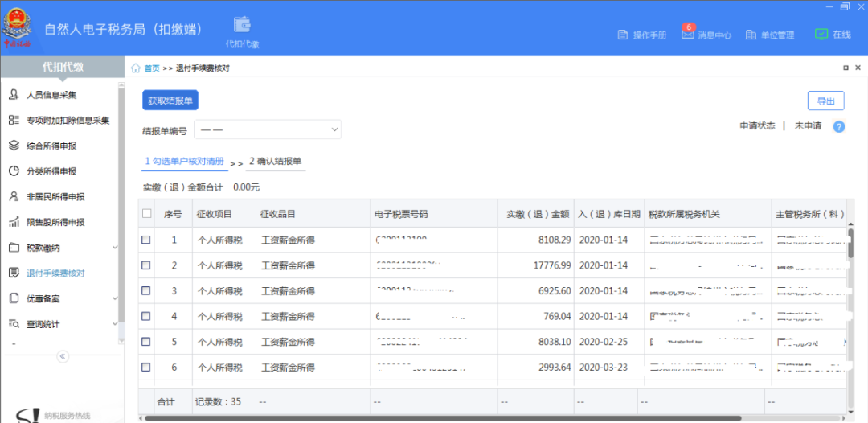The image size is (868, 423).
Task: Check the row 1 checkbox (8108.29)
Action: [145, 240]
